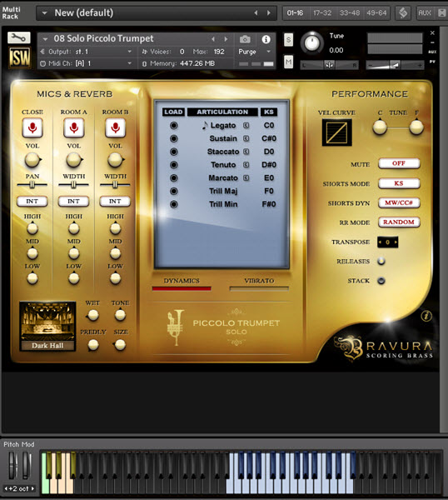448x500 pixels.
Task: Click the VIBRATO bar
Action: tap(259, 288)
